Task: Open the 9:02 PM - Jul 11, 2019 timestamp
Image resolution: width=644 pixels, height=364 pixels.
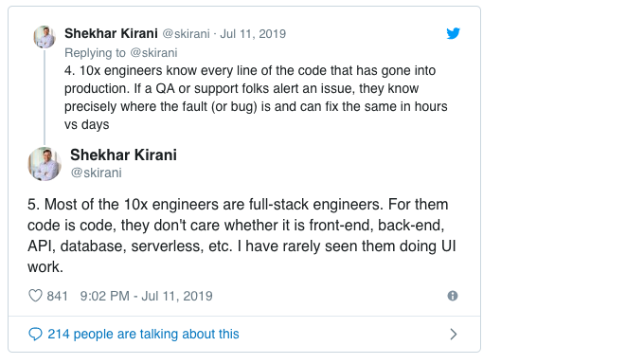Action: (x=146, y=296)
